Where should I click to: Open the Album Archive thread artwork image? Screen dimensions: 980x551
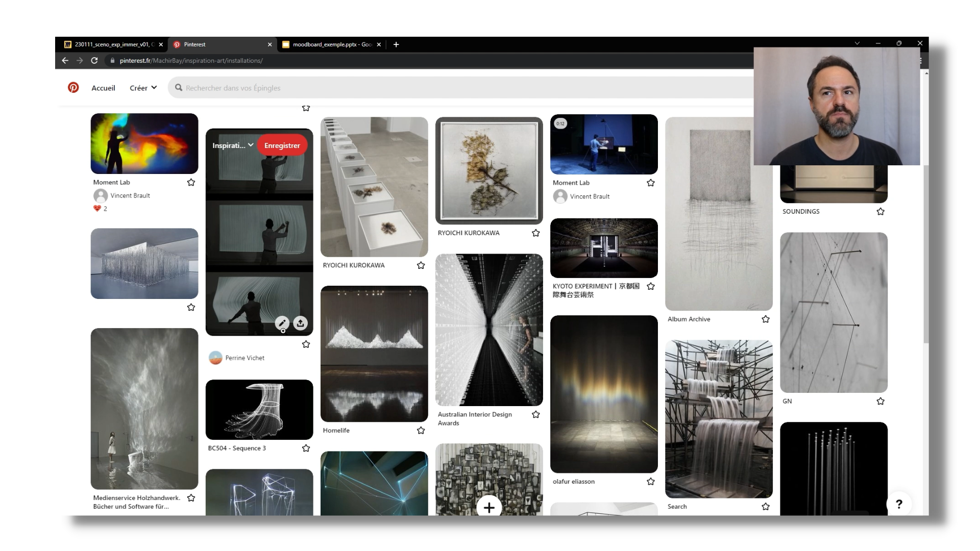tap(719, 214)
